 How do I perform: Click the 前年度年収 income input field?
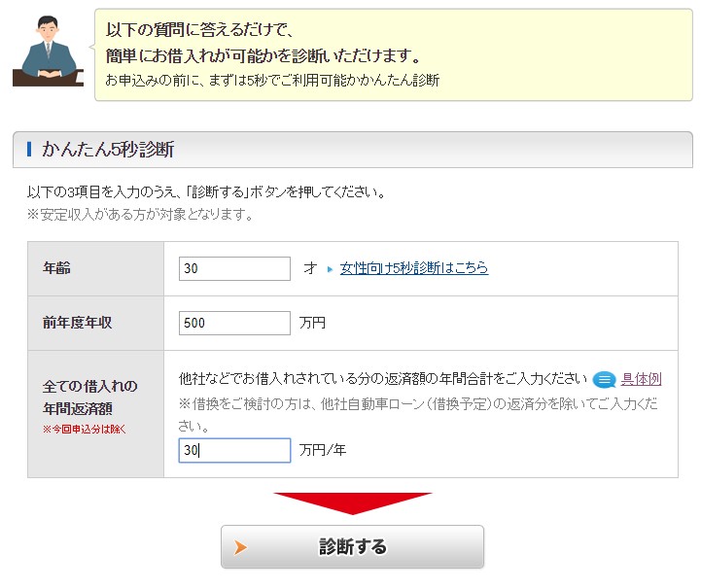coord(234,323)
